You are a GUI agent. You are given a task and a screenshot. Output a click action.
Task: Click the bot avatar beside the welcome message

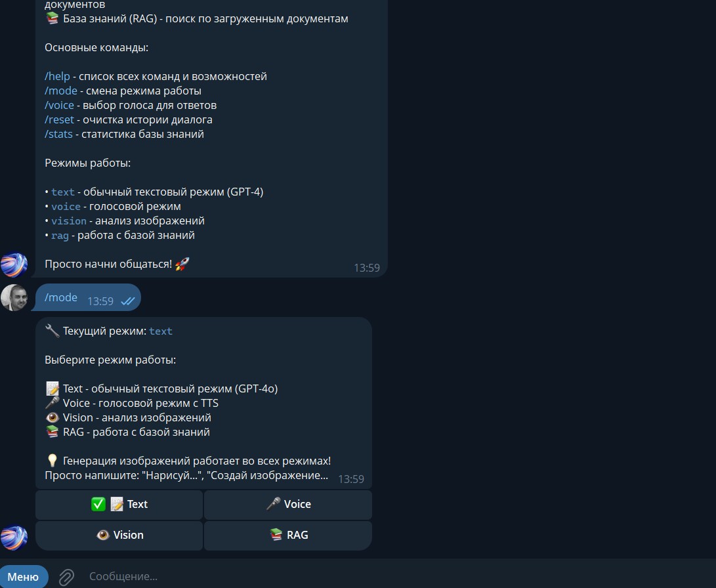click(14, 264)
